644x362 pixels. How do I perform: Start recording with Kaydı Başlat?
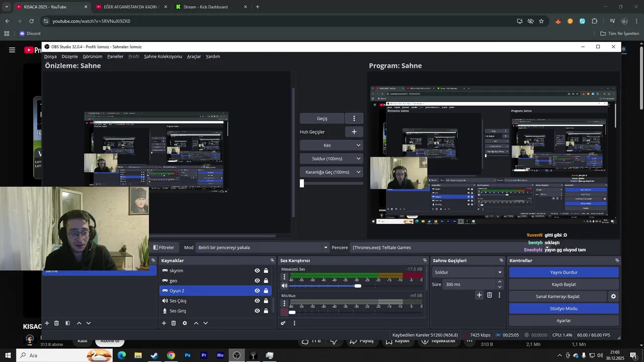[563, 284]
